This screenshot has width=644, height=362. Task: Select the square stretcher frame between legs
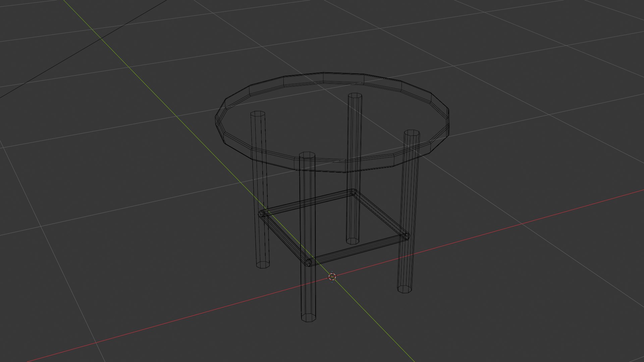[x=334, y=228]
